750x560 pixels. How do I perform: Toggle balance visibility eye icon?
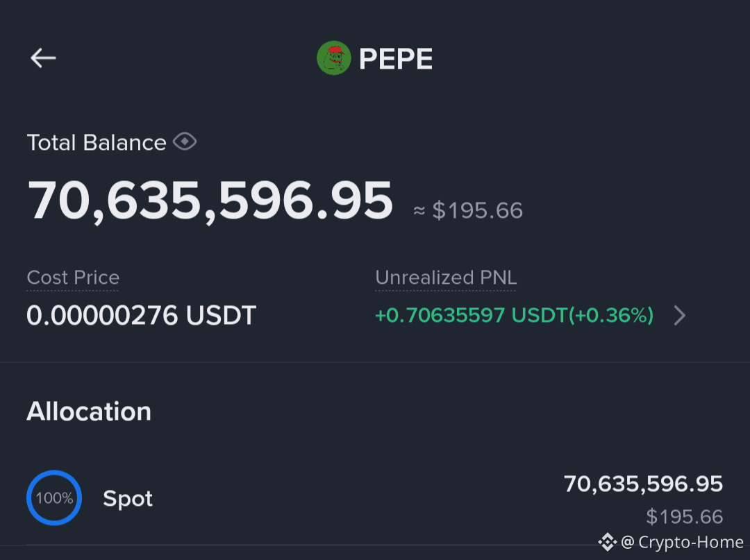tap(185, 142)
